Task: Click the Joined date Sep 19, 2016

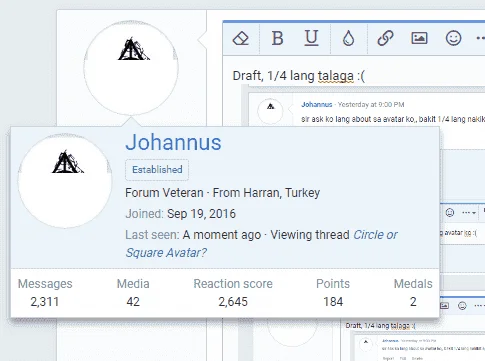Action: [201, 214]
